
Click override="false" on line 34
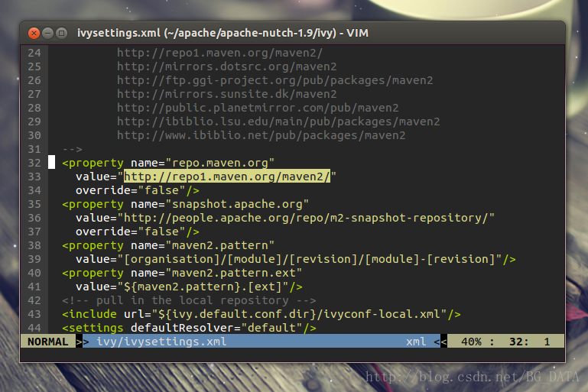[131, 190]
